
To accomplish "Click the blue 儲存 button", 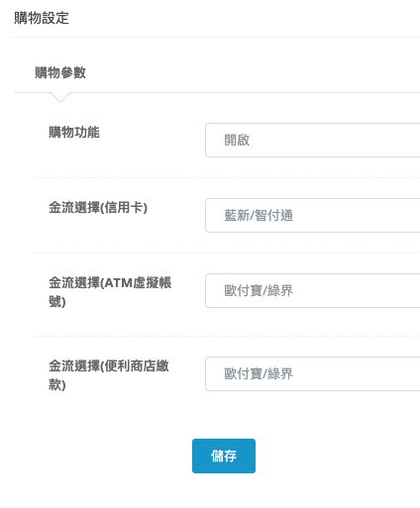I will 224,456.
